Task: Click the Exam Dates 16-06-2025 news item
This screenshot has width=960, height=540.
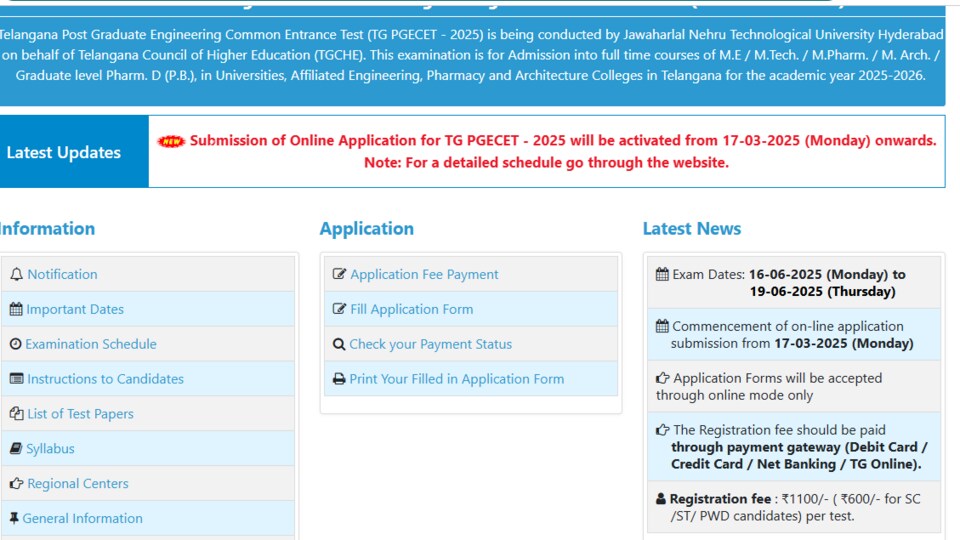Action: [793, 282]
